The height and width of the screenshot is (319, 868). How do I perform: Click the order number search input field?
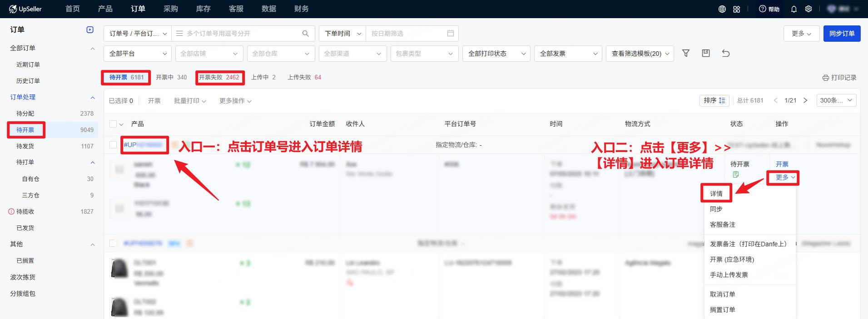click(243, 34)
